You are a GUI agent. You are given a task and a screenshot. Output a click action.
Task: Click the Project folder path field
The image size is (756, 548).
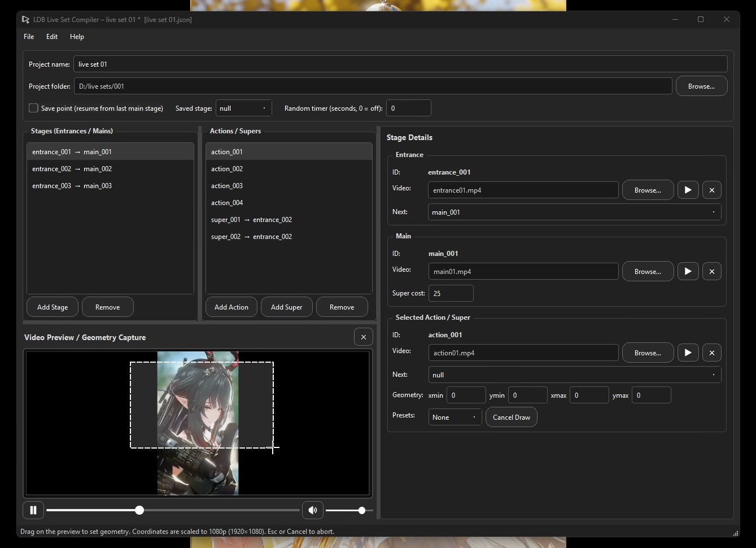[373, 86]
